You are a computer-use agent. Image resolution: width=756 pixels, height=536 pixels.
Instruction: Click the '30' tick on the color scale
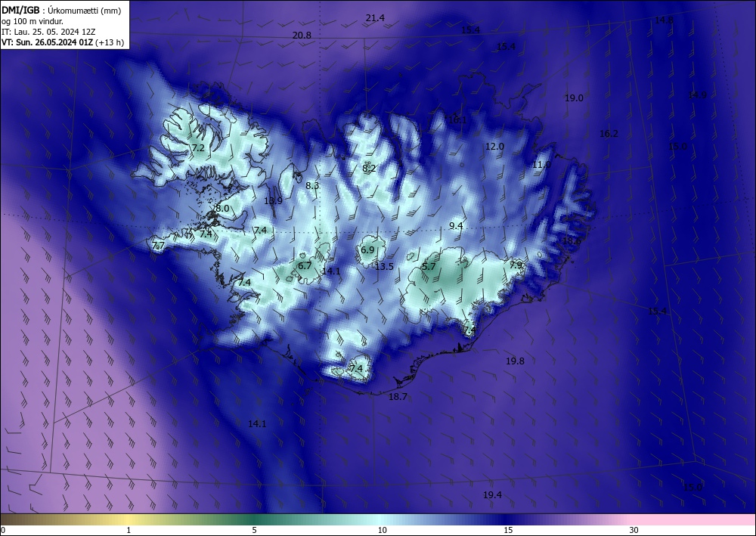634,530
